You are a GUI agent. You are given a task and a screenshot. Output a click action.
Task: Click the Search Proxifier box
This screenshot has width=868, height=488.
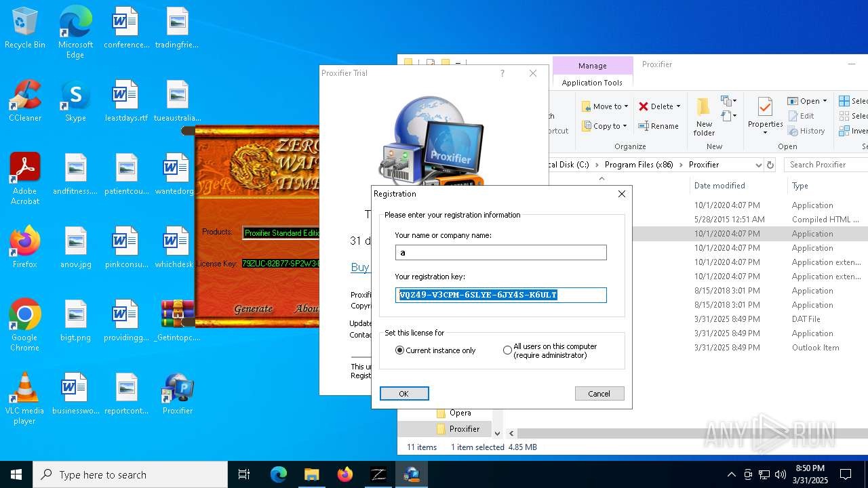[x=826, y=165]
